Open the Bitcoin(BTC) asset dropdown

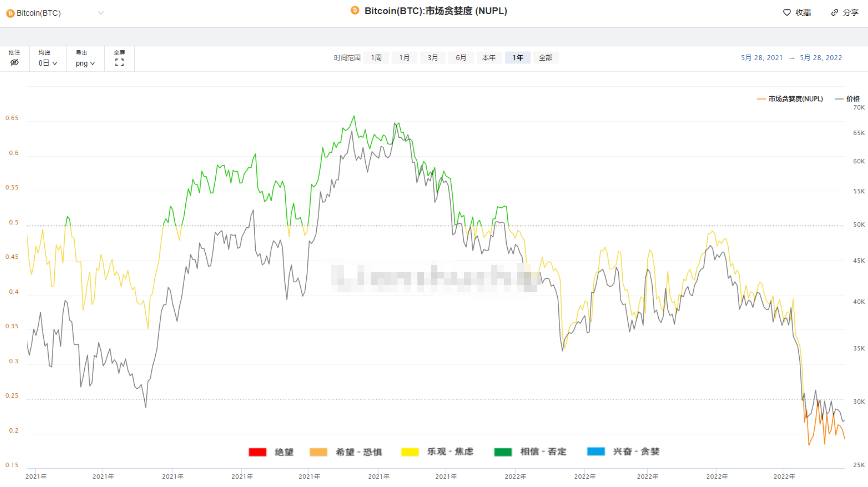point(55,13)
